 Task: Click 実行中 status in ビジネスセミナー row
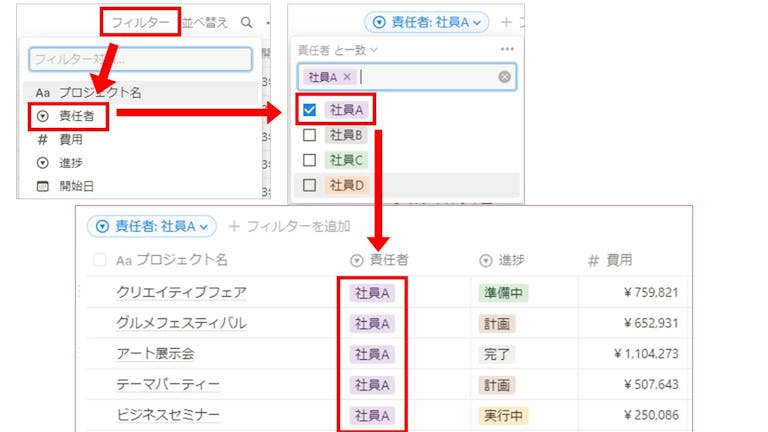[x=504, y=415]
